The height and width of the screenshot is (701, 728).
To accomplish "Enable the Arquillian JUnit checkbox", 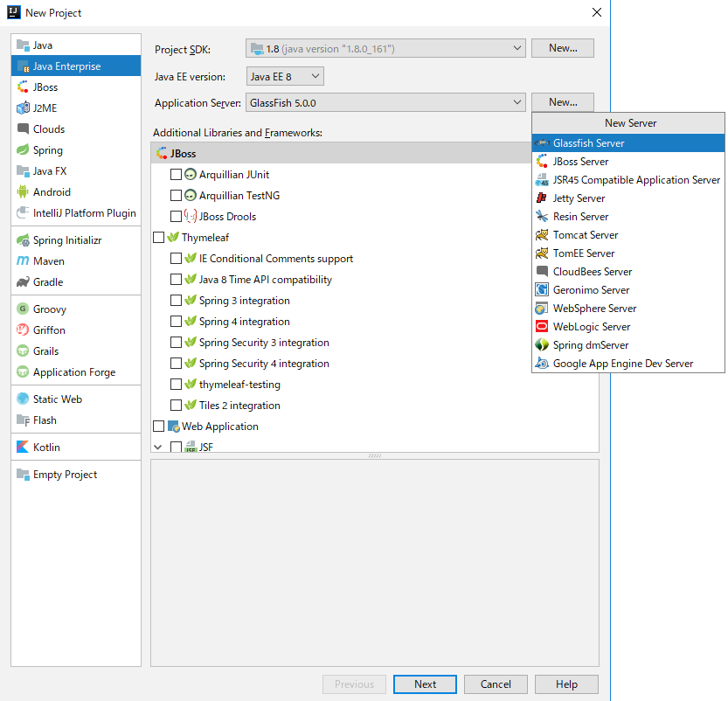I will coord(176,175).
